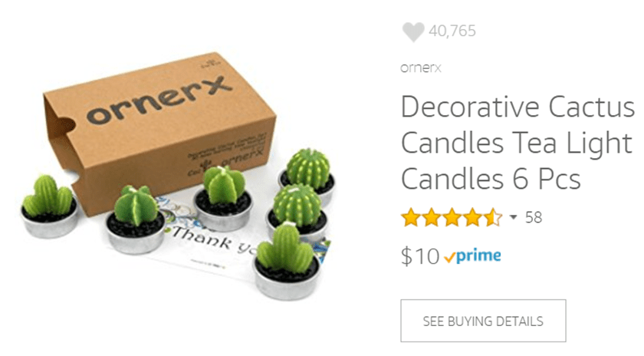Click the leftmost cactus candle
Screen dimensions: 644x356
[x=49, y=206]
